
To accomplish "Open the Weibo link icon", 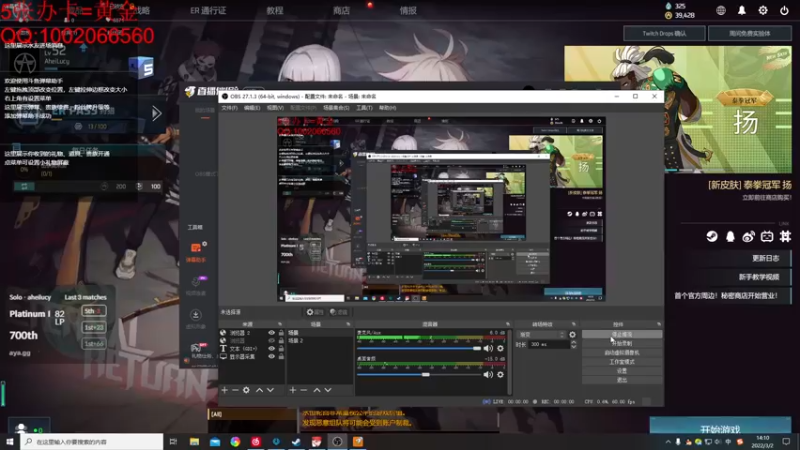I will 748,236.
